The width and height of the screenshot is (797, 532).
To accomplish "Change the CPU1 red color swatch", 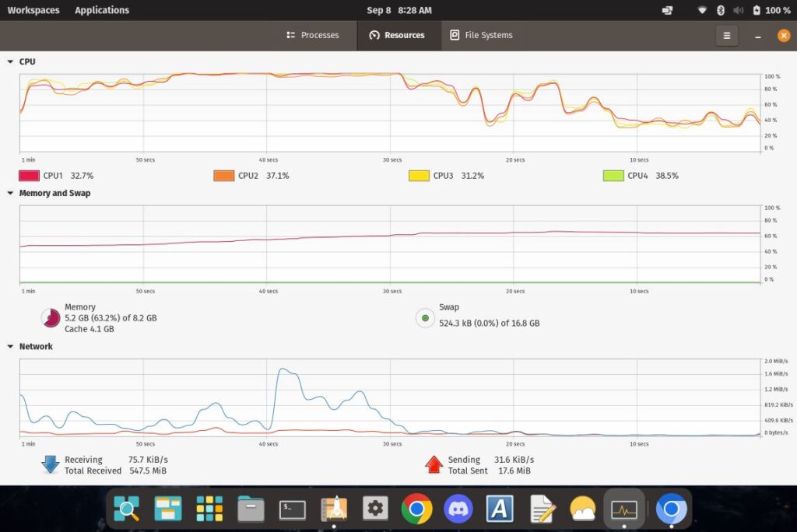I will pos(29,176).
